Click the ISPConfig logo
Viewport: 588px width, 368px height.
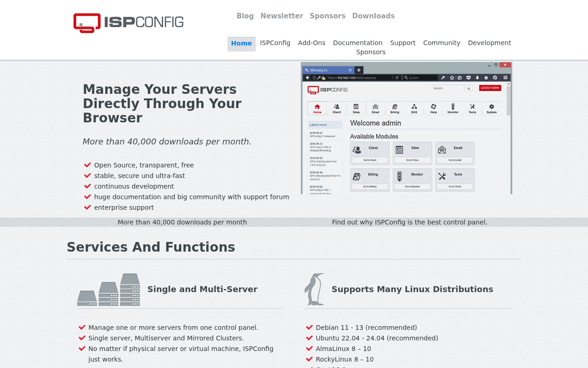(129, 23)
